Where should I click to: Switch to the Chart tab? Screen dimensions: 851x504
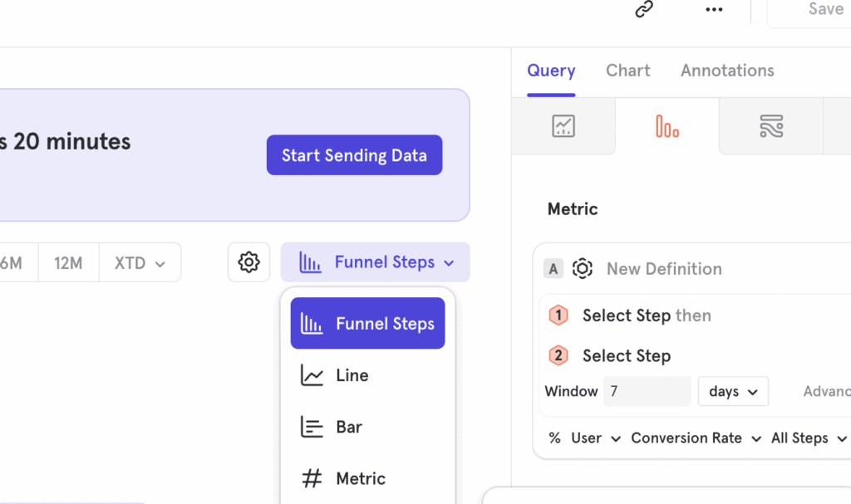tap(627, 71)
